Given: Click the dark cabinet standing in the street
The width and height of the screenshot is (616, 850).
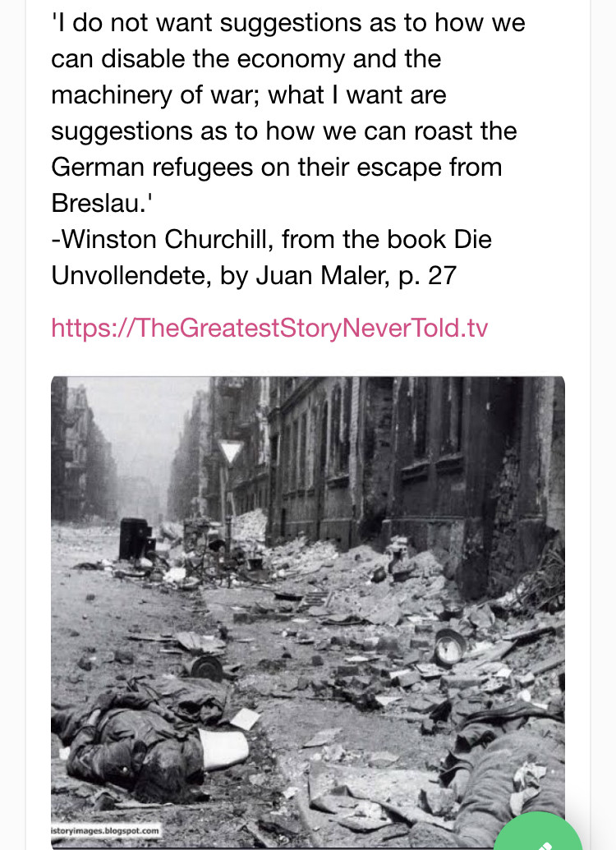Looking at the screenshot, I should coord(135,538).
